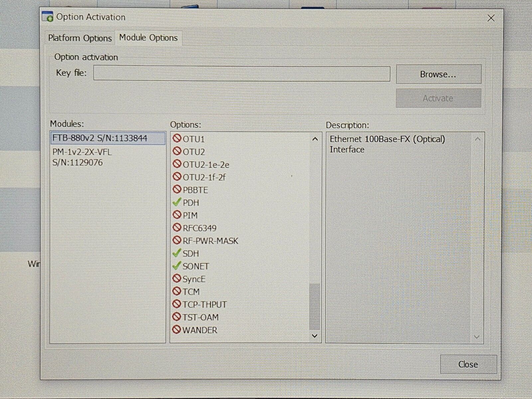Click the red disabled icon beside OTU1

point(177,139)
